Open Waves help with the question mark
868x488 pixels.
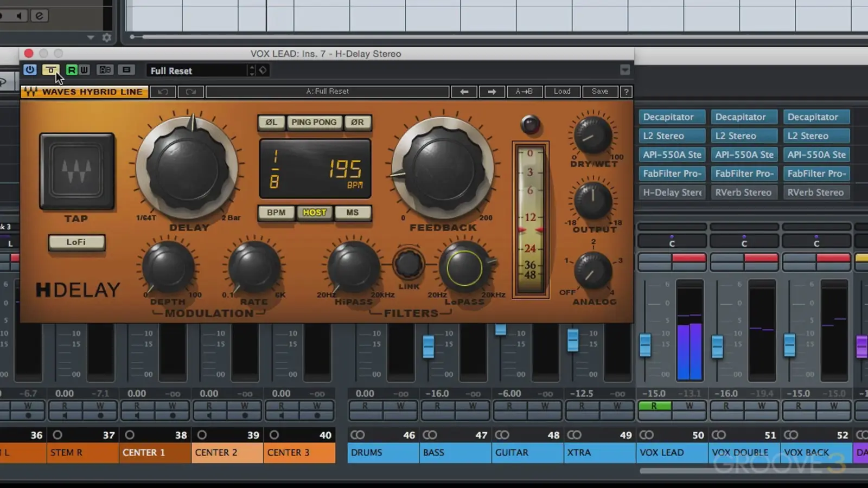[x=626, y=92]
